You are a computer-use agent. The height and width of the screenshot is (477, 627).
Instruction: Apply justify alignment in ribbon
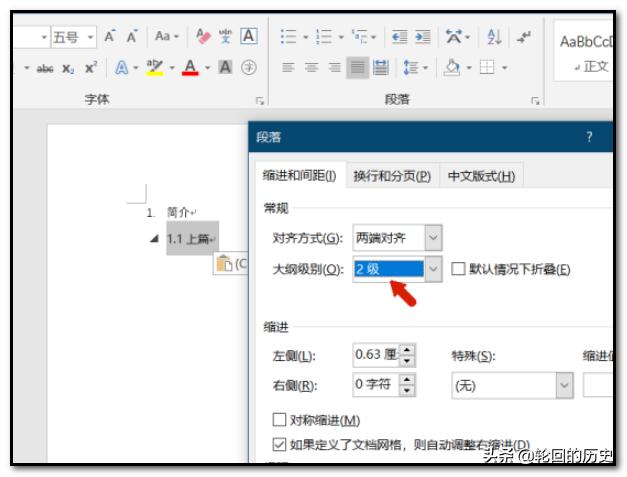357,68
